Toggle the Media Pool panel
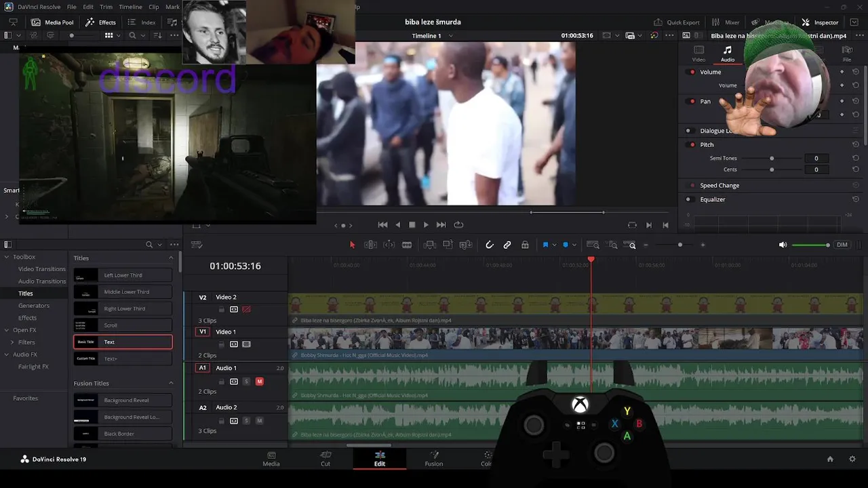868x488 pixels. point(52,22)
